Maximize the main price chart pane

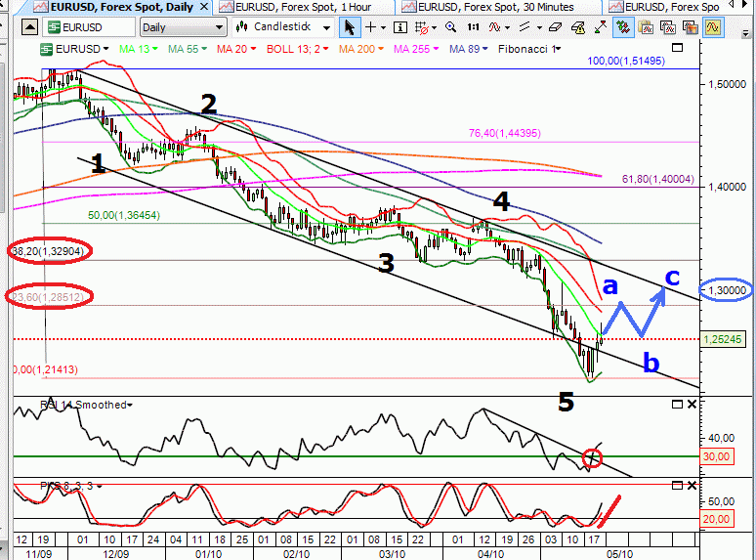(x=678, y=48)
